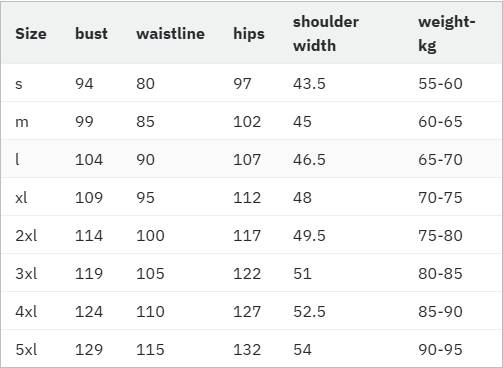Select the bust column header

pos(91,34)
